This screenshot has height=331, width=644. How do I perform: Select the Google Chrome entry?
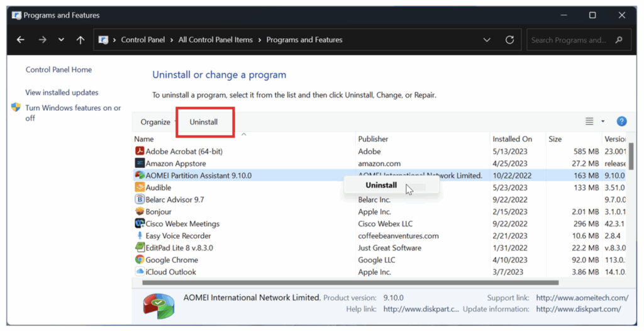(172, 260)
